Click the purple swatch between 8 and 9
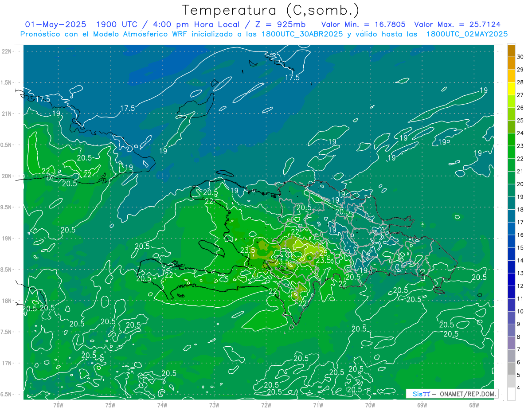 [x=511, y=330]
